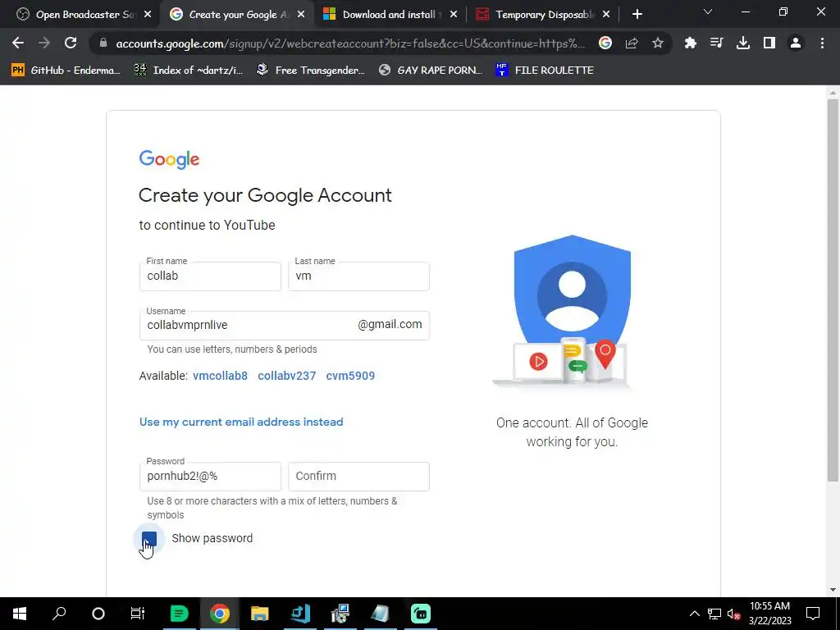Close the Download and install tab
This screenshot has width=840, height=630.
point(454,15)
